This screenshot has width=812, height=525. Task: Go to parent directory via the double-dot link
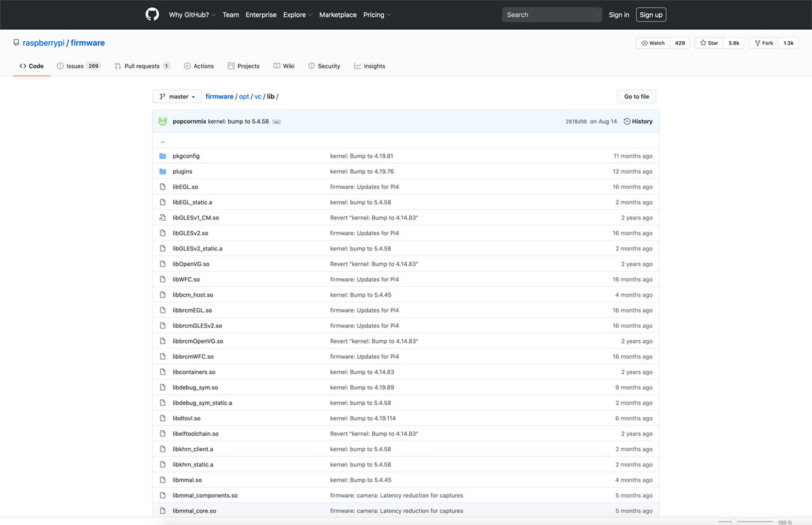point(162,141)
